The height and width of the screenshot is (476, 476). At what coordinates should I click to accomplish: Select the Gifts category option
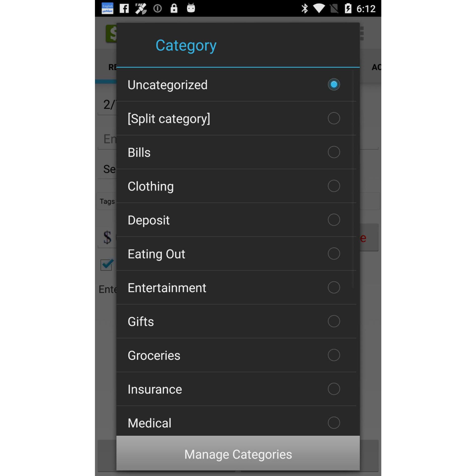pos(334,321)
